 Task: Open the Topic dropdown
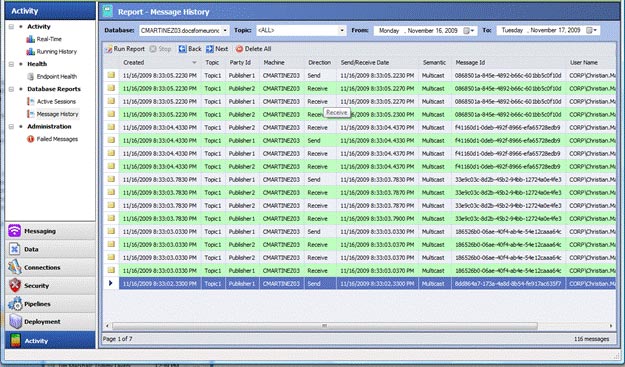coord(342,30)
